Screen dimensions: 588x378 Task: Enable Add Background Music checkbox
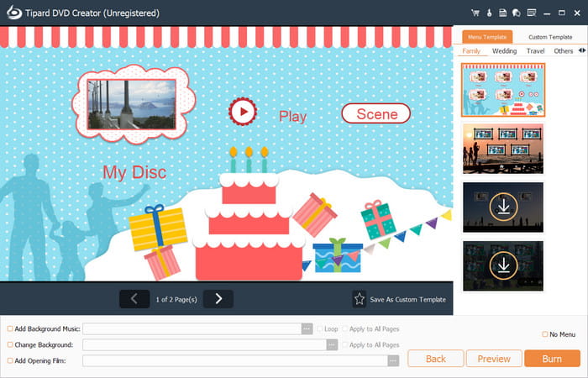tap(9, 329)
